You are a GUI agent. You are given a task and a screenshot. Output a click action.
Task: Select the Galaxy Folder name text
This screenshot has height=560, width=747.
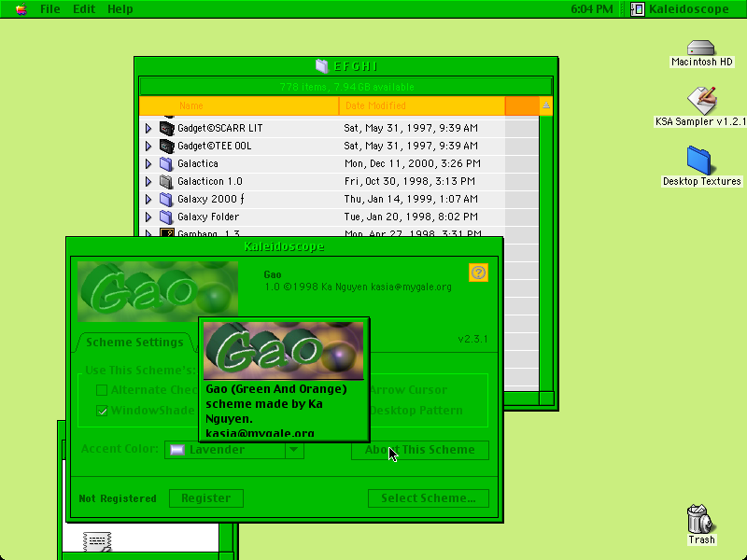point(208,217)
